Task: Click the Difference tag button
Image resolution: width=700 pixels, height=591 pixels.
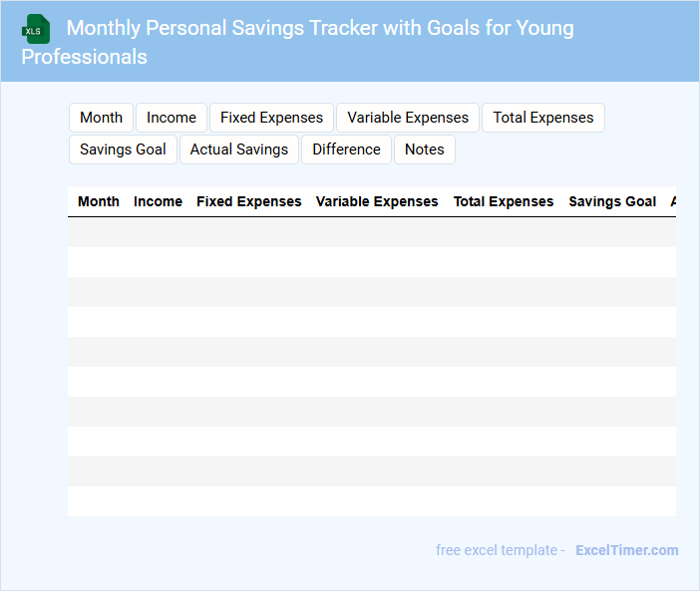Action: pyautogui.click(x=346, y=149)
